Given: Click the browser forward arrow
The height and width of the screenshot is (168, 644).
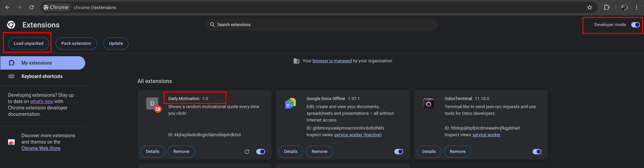Looking at the screenshot, I should tap(19, 7).
